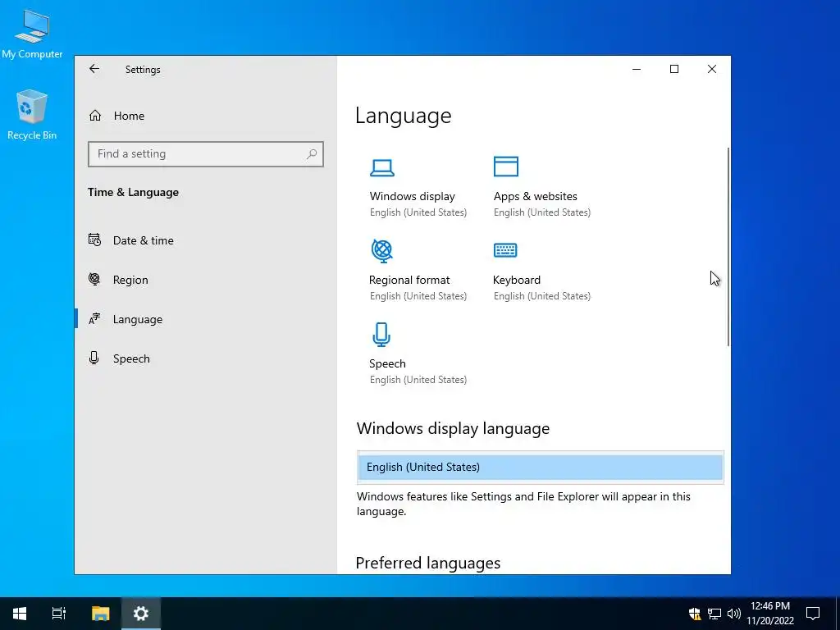Click the Apps & websites window icon
Viewport: 840px width, 630px height.
pyautogui.click(x=505, y=167)
